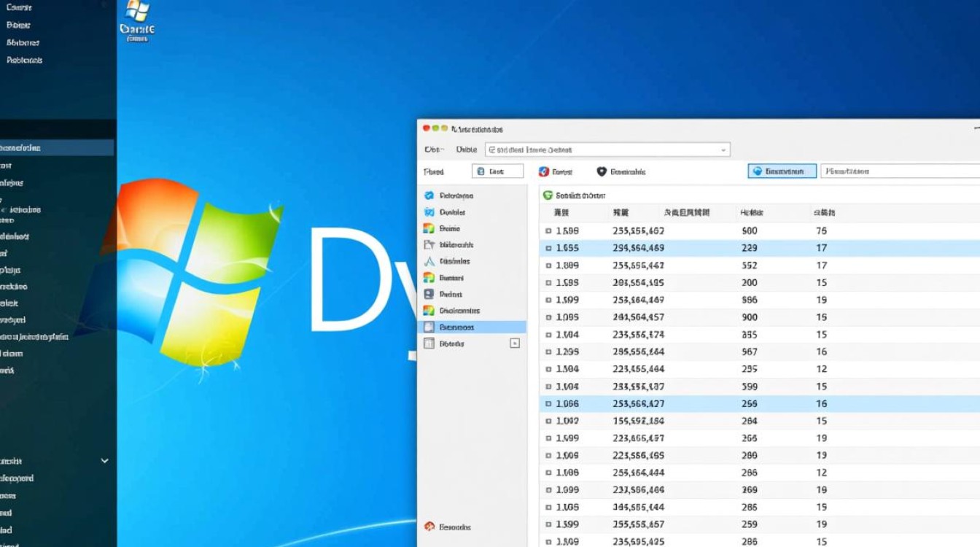
Task: Open the wide dropdown below the title bar
Action: pyautogui.click(x=609, y=149)
